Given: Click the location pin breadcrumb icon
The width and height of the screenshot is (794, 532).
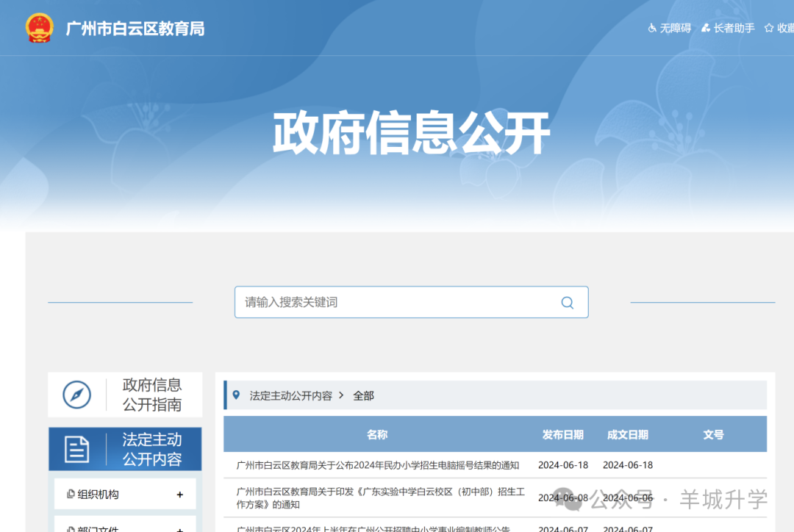Looking at the screenshot, I should coord(236,395).
